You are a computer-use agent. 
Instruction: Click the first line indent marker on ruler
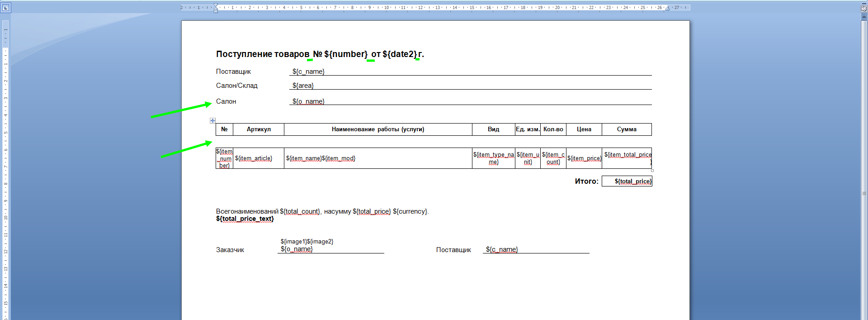(216, 5)
